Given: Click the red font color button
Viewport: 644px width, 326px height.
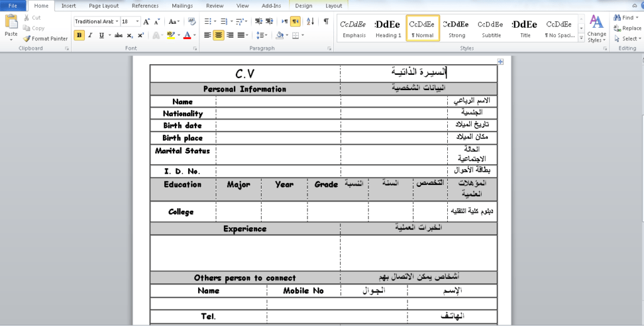Looking at the screenshot, I should 187,35.
